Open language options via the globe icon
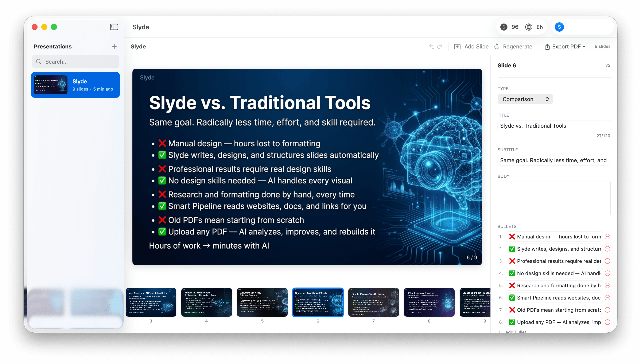The width and height of the screenshot is (641, 364). pos(529,27)
